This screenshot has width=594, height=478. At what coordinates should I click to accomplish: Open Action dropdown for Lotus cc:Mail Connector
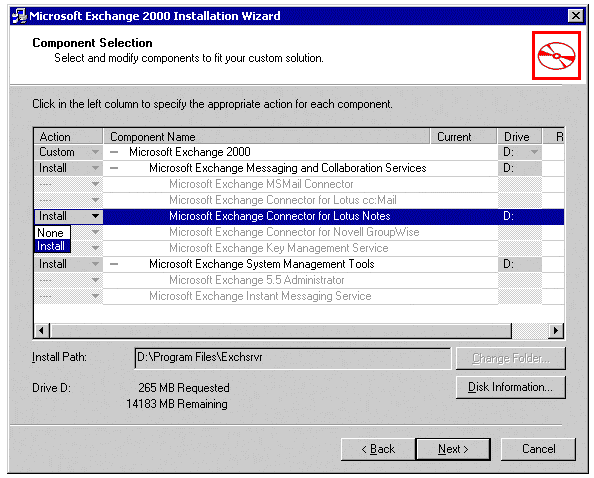coord(95,200)
